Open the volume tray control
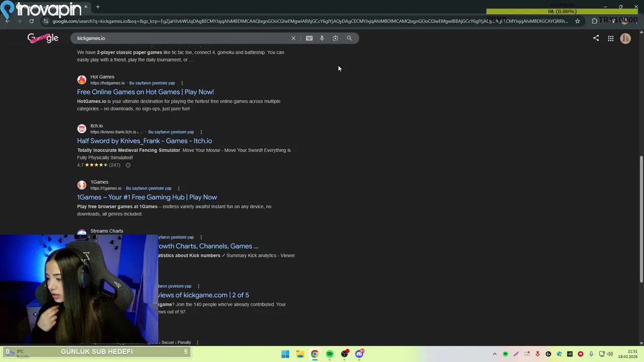The width and height of the screenshot is (644, 362). [610, 354]
